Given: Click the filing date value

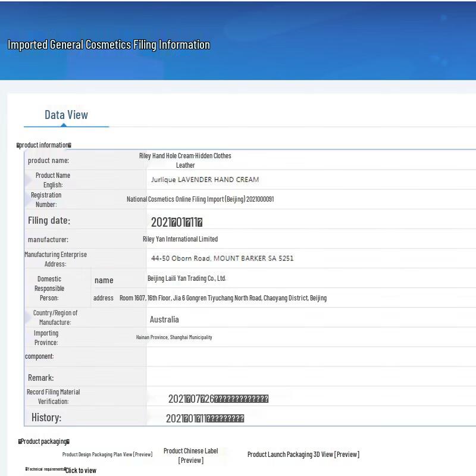Looking at the screenshot, I should tap(177, 223).
